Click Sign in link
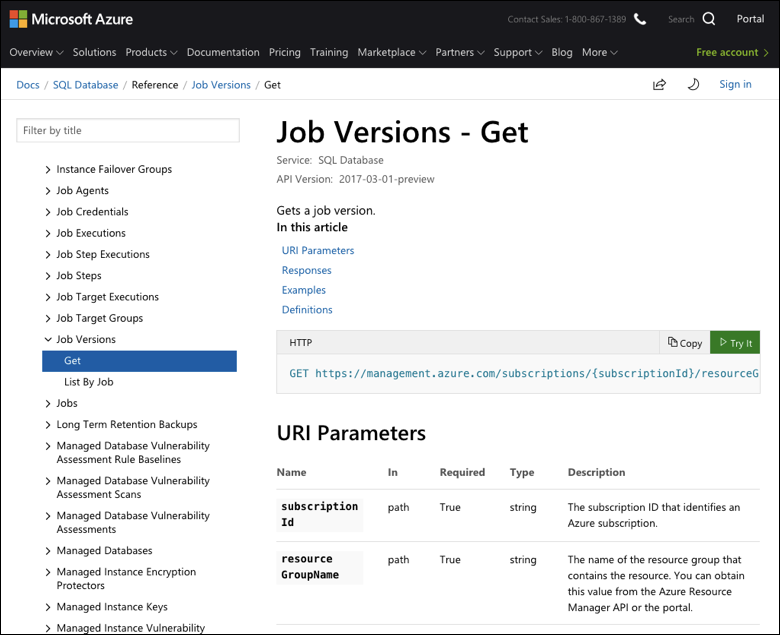Screen dimensions: 780x635 click(735, 84)
